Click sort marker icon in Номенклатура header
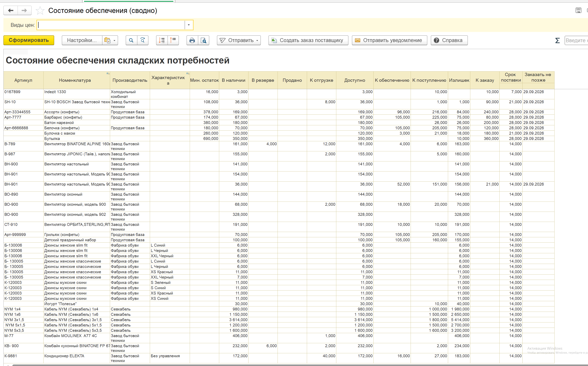588x366 pixels. [x=108, y=73]
